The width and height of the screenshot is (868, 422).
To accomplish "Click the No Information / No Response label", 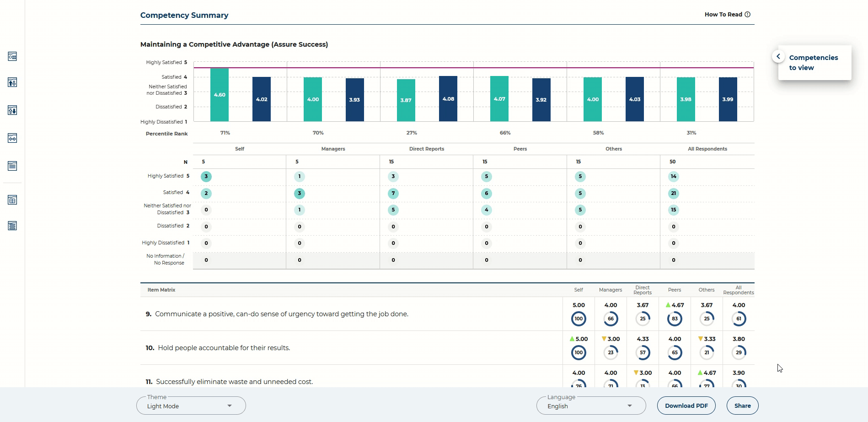I will point(165,260).
